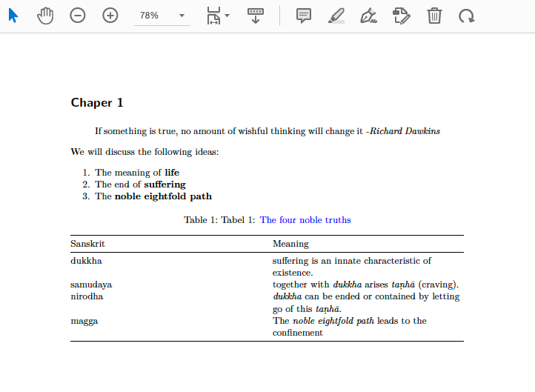Click the zoom in plus button
The width and height of the screenshot is (535, 392).
pyautogui.click(x=110, y=16)
